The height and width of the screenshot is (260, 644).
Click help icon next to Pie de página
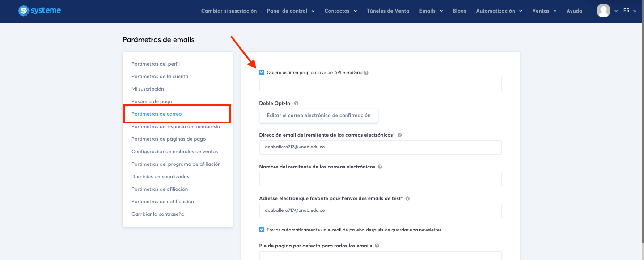point(377,246)
